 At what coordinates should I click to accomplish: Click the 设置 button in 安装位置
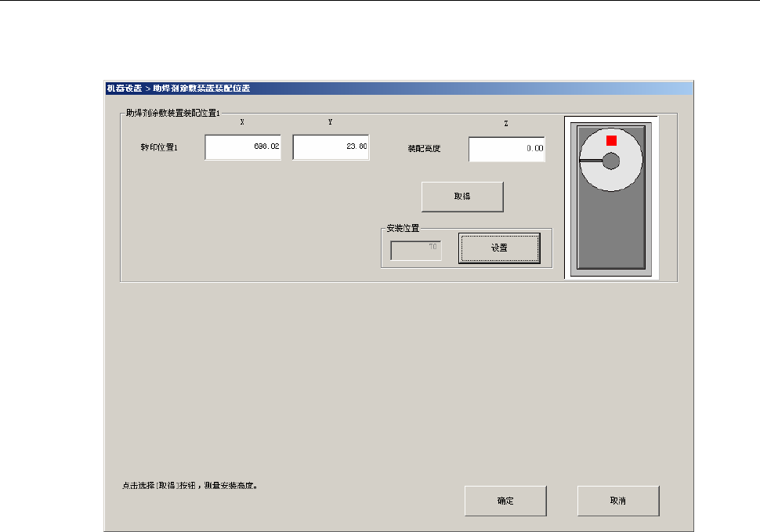[499, 248]
